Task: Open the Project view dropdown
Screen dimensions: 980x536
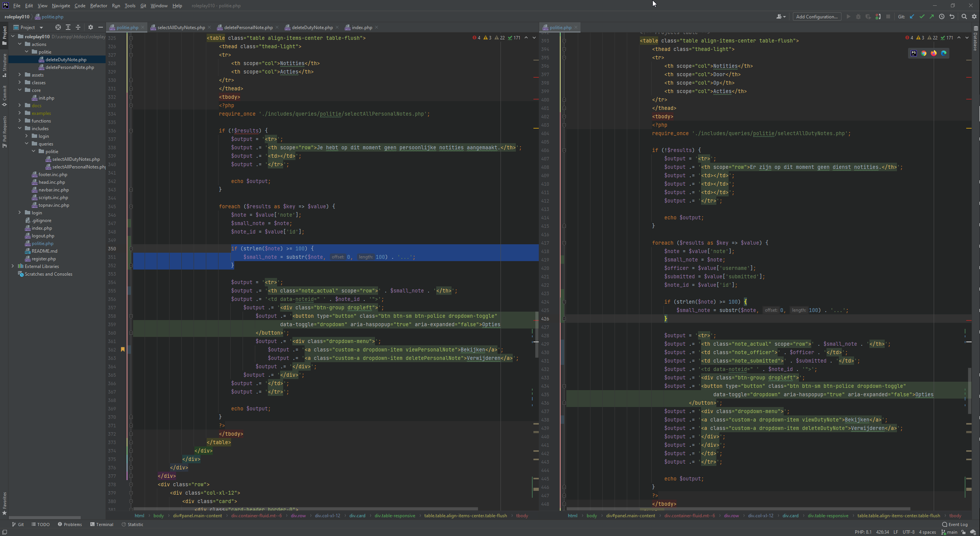Action: point(41,27)
